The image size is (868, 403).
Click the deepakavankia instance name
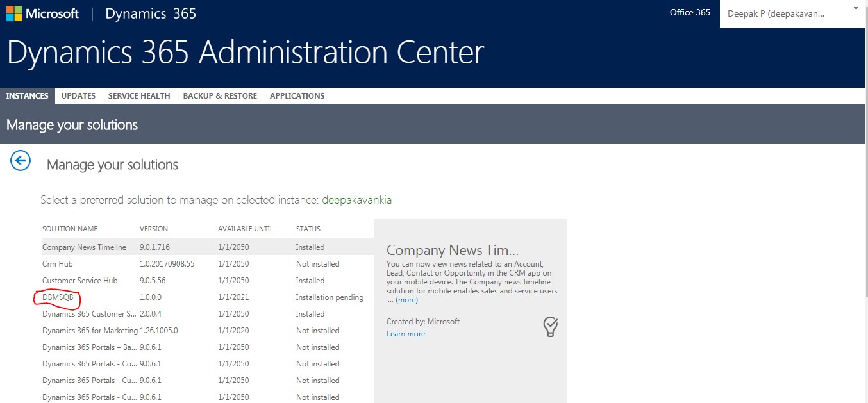356,200
